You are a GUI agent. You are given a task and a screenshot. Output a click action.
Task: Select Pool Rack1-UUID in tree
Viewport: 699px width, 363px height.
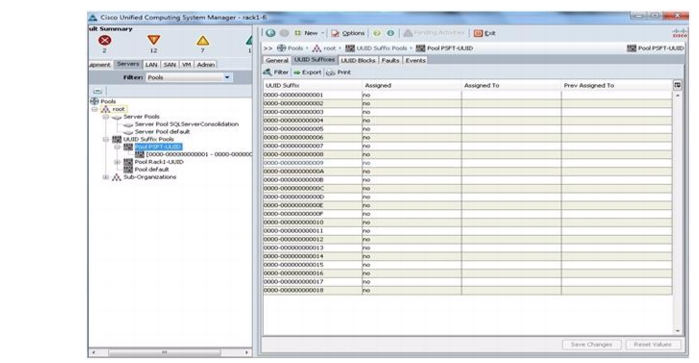coord(159,162)
